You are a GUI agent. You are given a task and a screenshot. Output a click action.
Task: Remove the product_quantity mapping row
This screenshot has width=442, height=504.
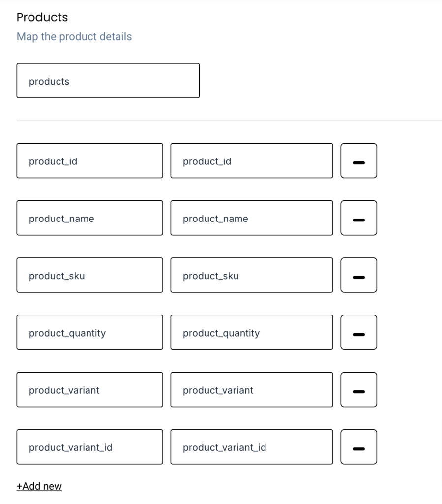pyautogui.click(x=358, y=332)
